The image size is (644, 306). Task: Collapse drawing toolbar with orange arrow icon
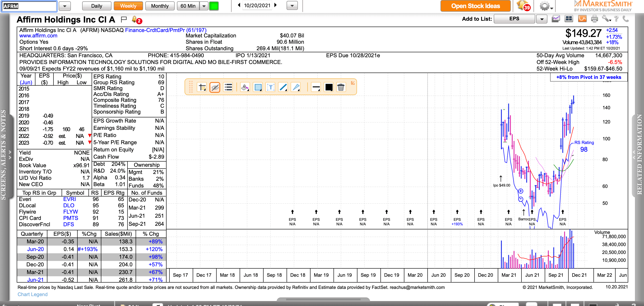(x=353, y=83)
